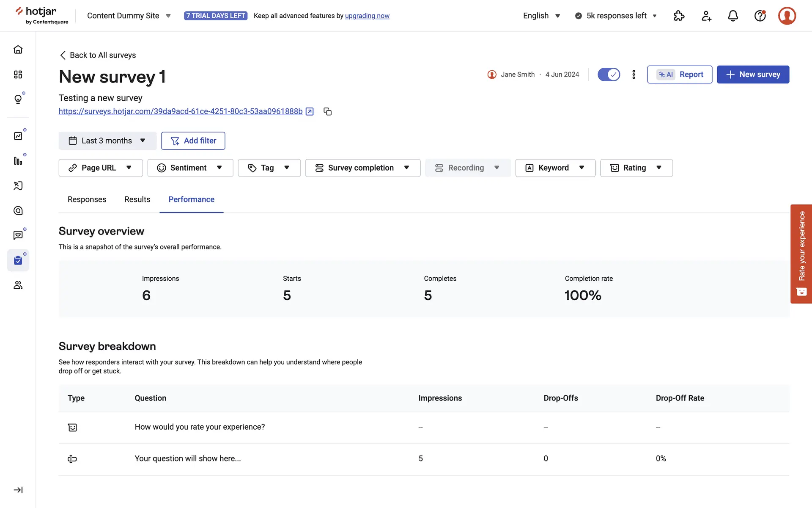812x508 pixels.
Task: Open the three-dot survey options menu
Action: 634,75
